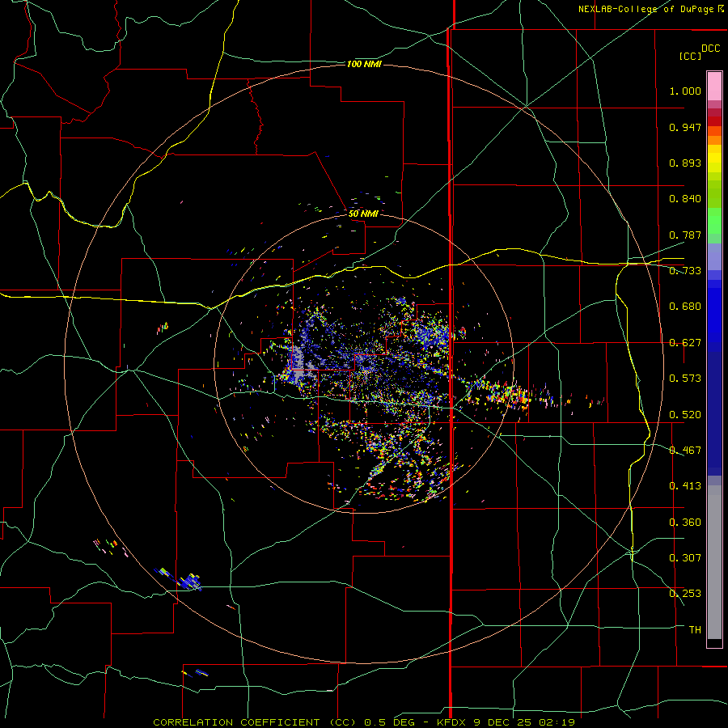Click the Correlation Coefficient caption at the bottom
Image resolution: width=728 pixels, height=728 pixels.
(x=363, y=722)
